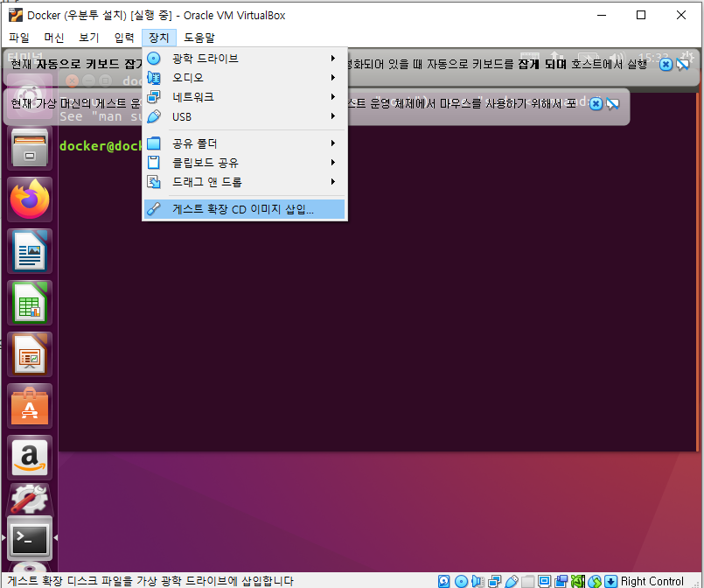This screenshot has width=704, height=588.
Task: Open the 머신 menu
Action: [54, 38]
